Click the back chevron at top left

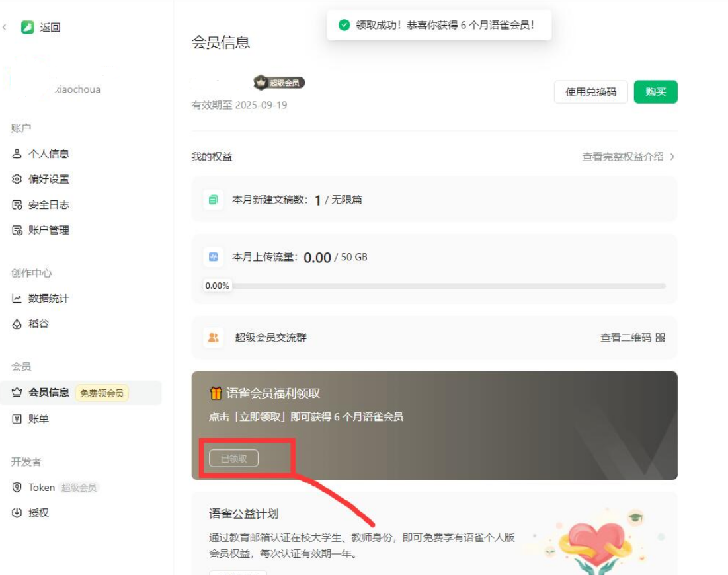pyautogui.click(x=5, y=27)
